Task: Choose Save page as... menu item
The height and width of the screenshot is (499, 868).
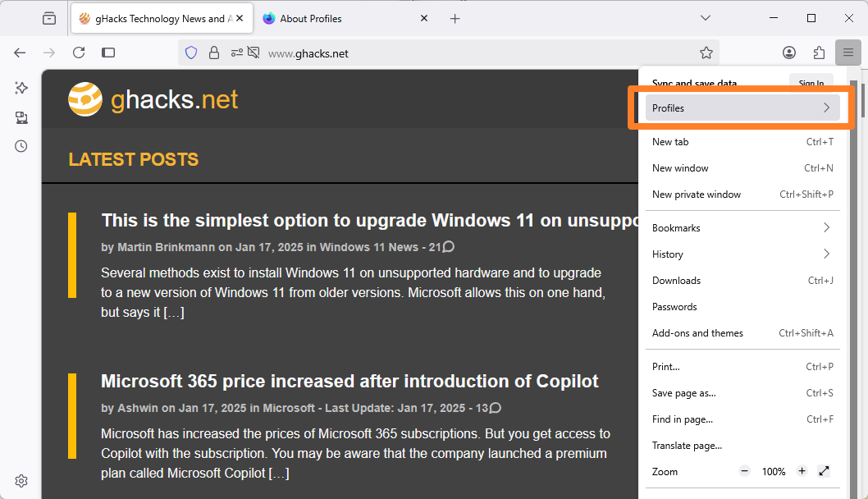Action: 742,392
